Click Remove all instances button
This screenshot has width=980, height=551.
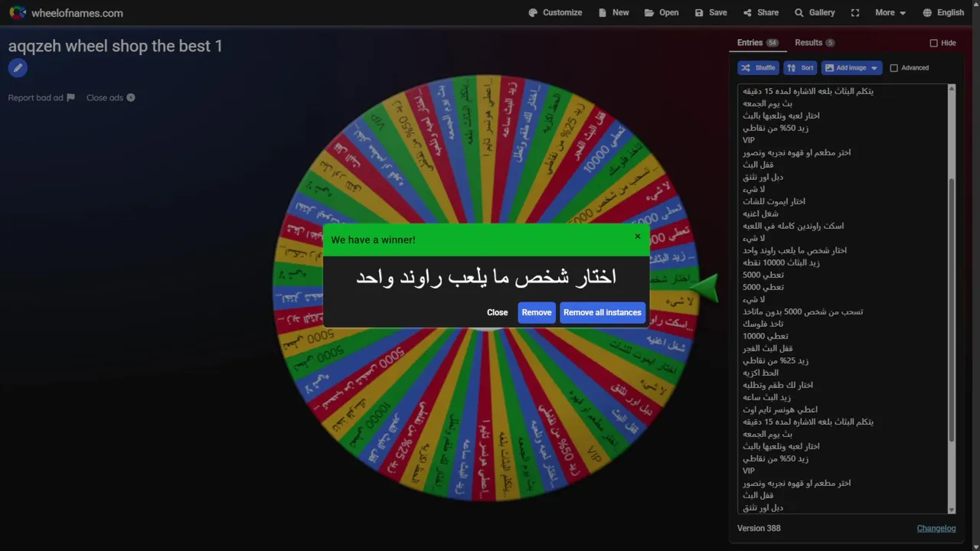coord(603,312)
